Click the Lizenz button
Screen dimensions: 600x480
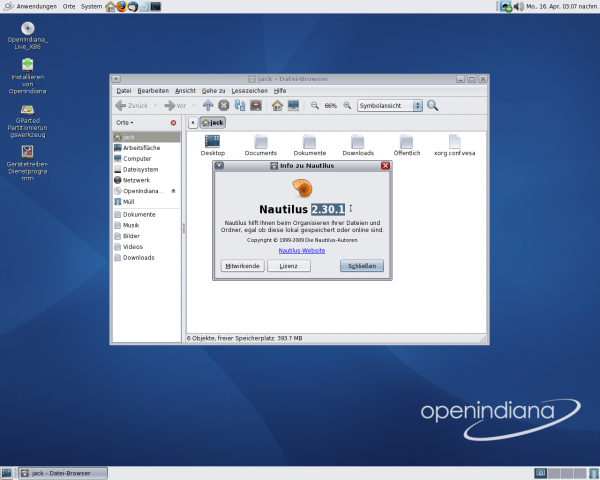pos(289,266)
